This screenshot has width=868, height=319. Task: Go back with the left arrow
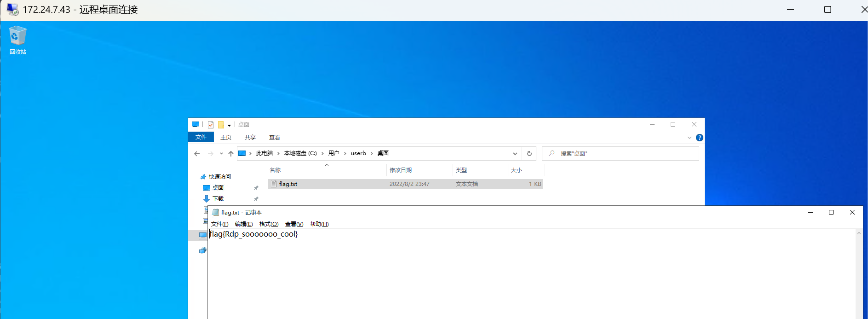(197, 154)
